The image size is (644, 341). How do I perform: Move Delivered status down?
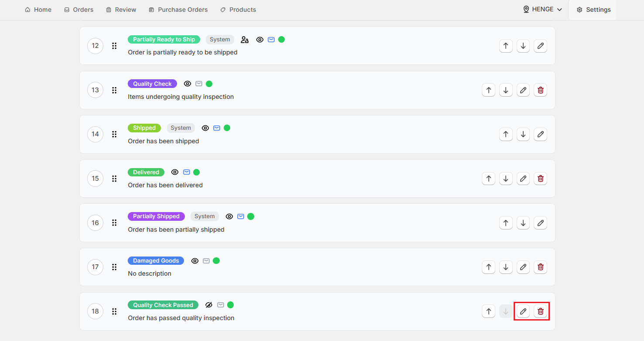pos(506,179)
